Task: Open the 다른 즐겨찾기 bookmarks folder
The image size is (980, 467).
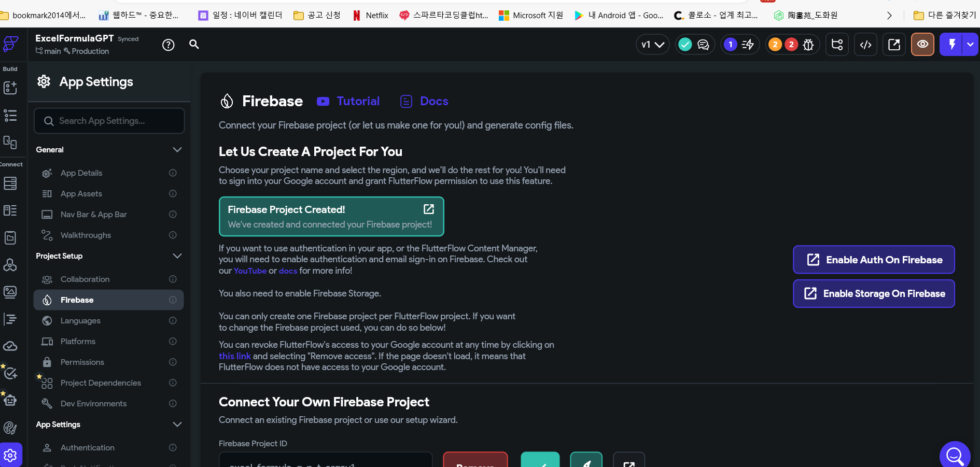Action: click(945, 16)
